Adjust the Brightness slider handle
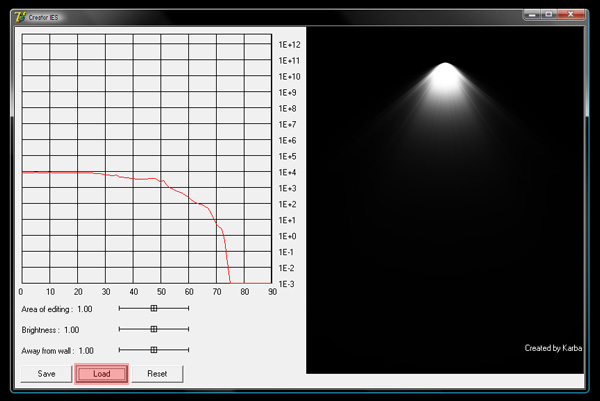This screenshot has height=401, width=600. coord(153,329)
